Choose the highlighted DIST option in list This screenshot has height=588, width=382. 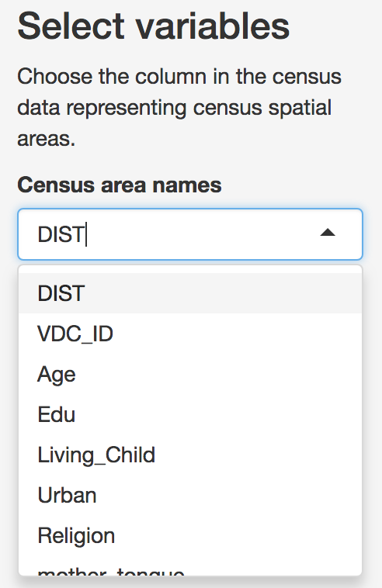(190, 293)
